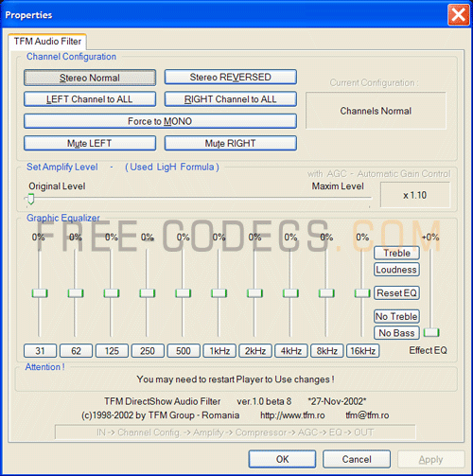Open the TFM Audio Filter tab
This screenshot has height=476, width=473.
pos(47,42)
